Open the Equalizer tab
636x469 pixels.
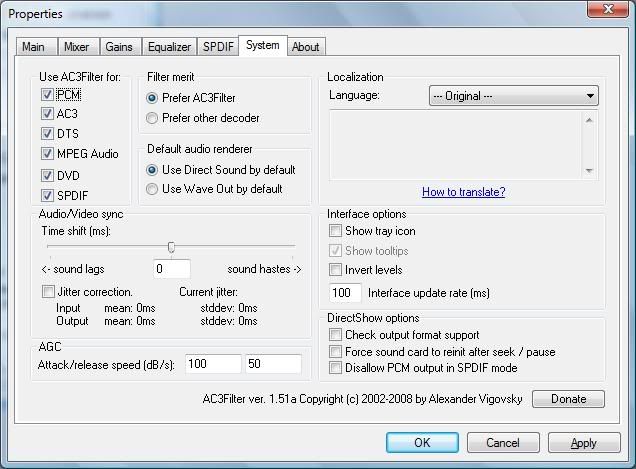(x=169, y=47)
